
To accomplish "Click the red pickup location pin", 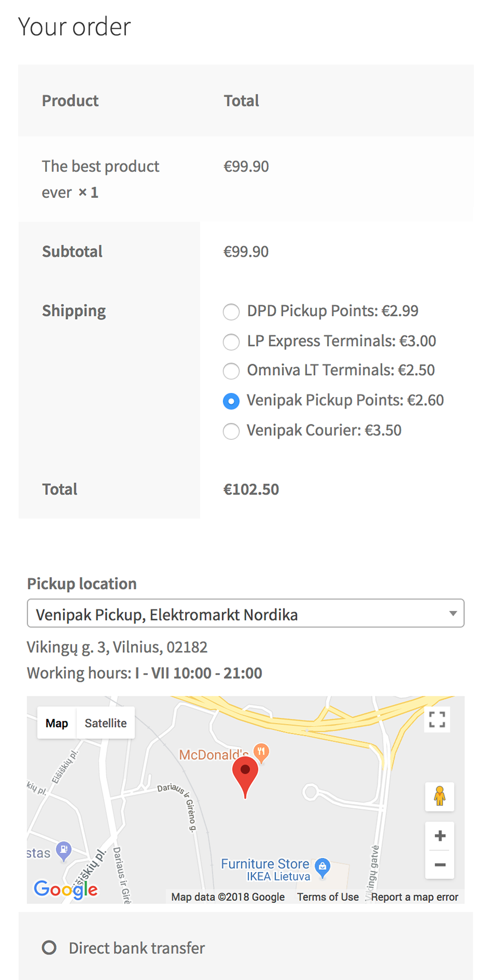I will tap(245, 774).
